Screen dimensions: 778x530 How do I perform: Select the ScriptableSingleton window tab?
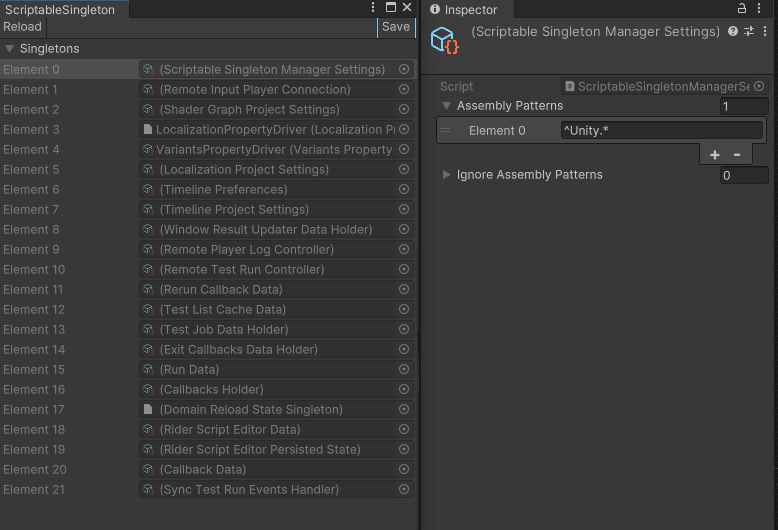60,9
